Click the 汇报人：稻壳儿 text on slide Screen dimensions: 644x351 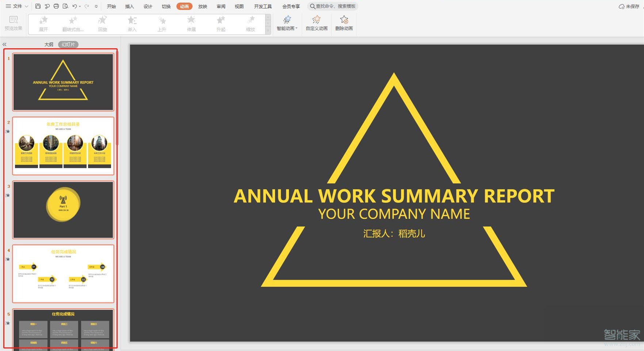click(394, 234)
